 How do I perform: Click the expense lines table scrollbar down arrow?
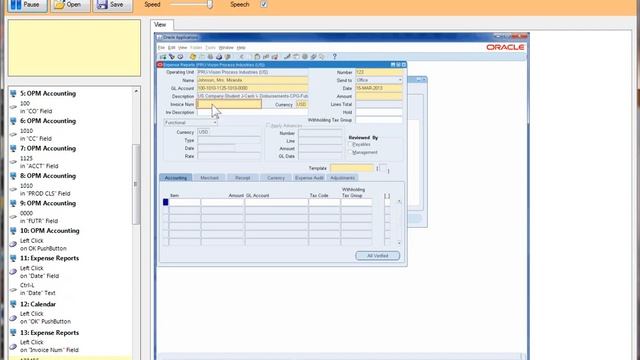[x=399, y=243]
